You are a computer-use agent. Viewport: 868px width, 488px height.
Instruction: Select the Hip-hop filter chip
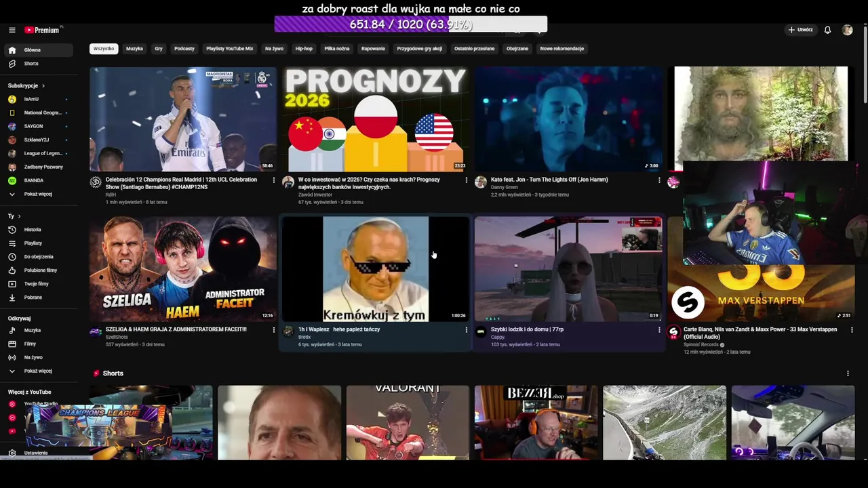pyautogui.click(x=304, y=49)
